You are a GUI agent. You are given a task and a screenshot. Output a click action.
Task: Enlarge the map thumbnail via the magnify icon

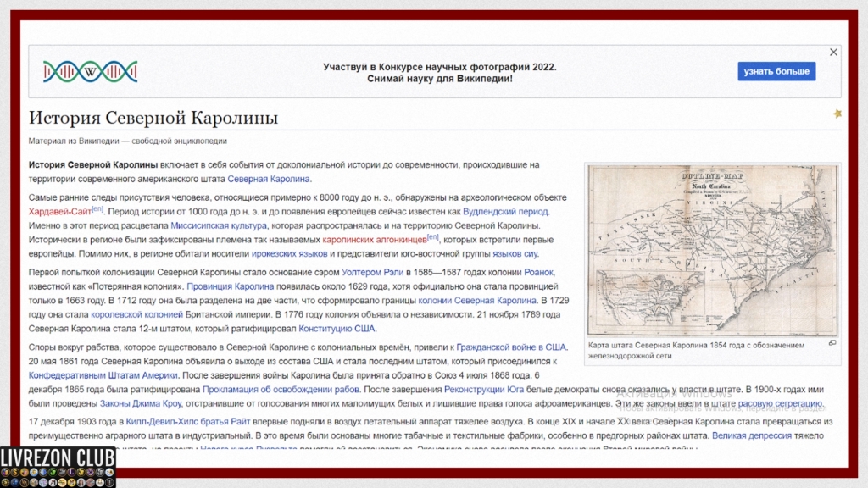[x=832, y=344]
